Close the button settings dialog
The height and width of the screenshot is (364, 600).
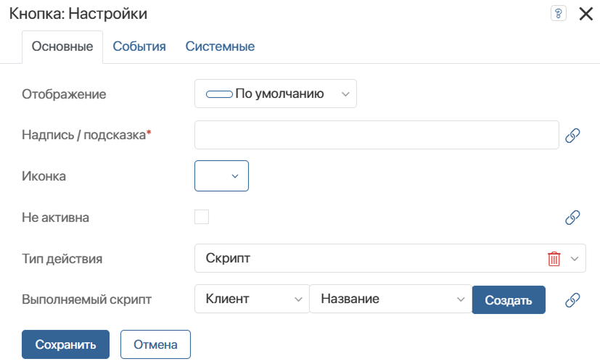585,15
